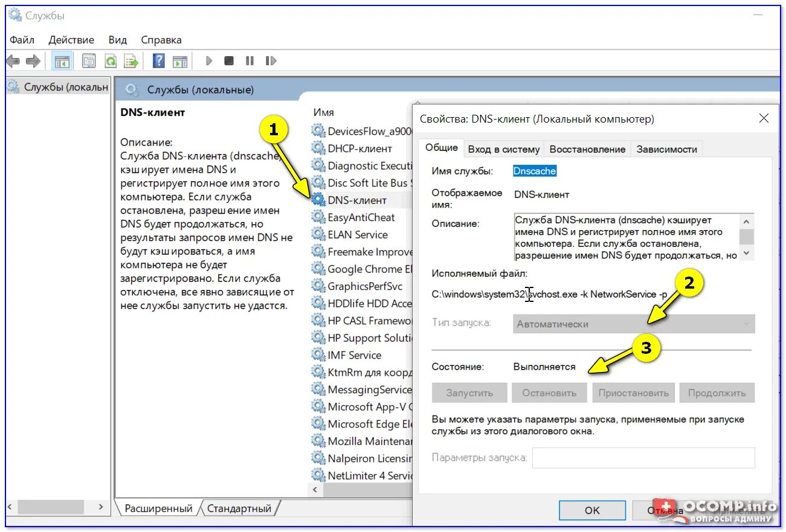Select the Disc Soft Lite Bus service
The height and width of the screenshot is (532, 786).
(x=361, y=182)
